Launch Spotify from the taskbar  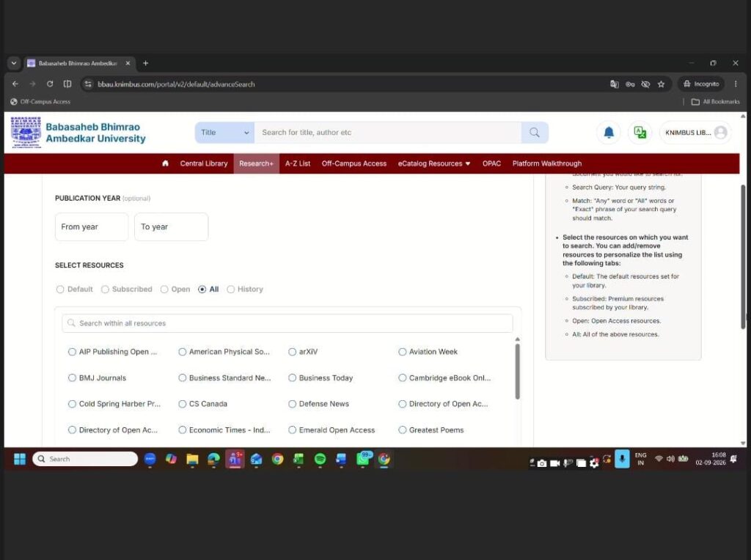click(x=320, y=459)
